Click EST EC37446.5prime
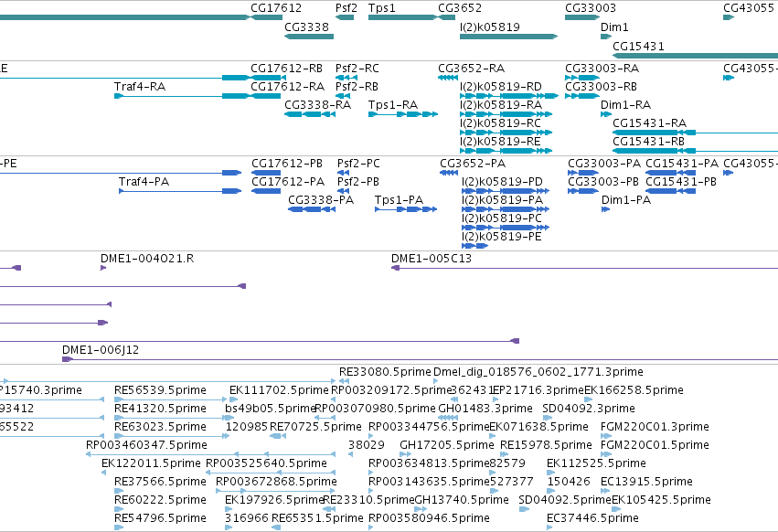Image resolution: width=778 pixels, height=532 pixels. [592, 518]
